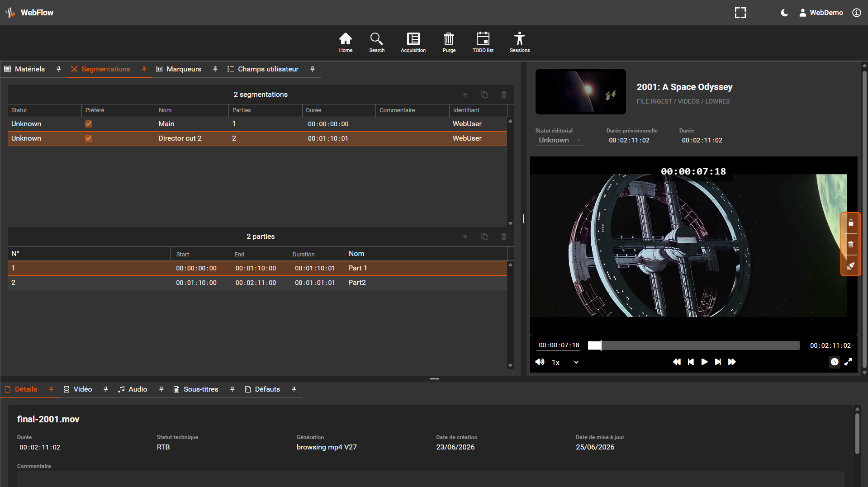The image size is (868, 487).
Task: Pin the Segmentations tab
Action: pyautogui.click(x=144, y=69)
